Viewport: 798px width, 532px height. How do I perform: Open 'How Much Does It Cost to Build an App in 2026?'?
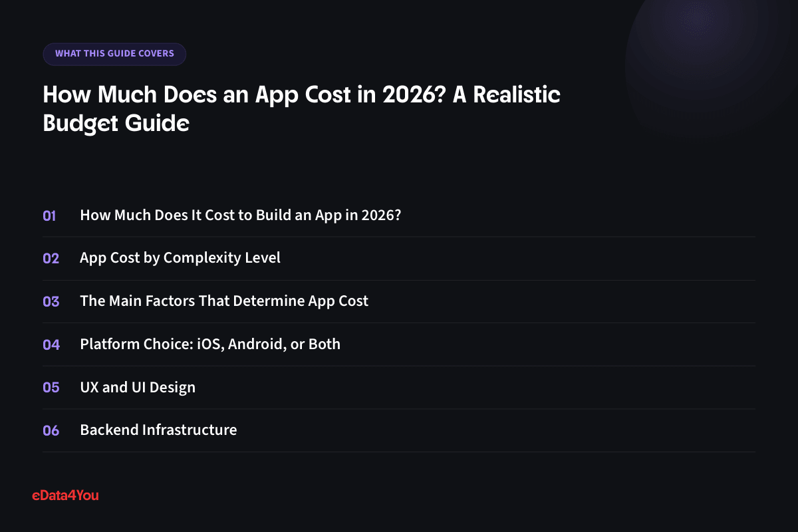coord(240,215)
